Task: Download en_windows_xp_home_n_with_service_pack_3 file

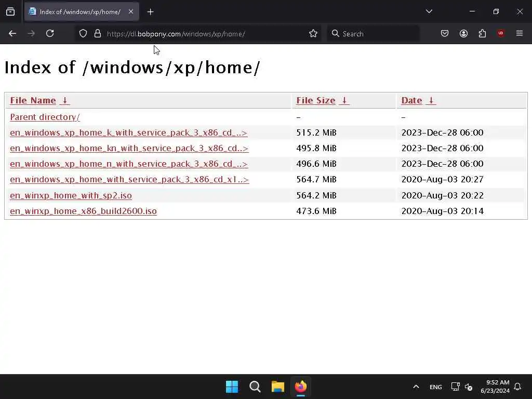Action: pyautogui.click(x=129, y=164)
